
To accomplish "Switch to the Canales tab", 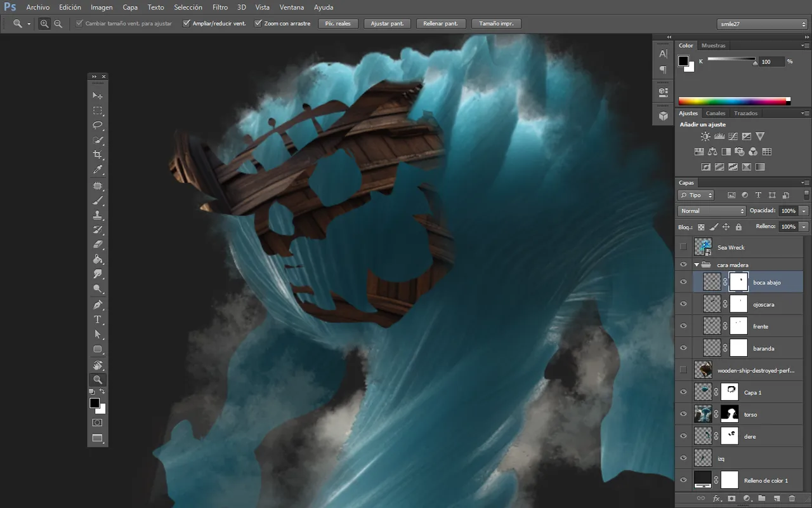I will [716, 113].
